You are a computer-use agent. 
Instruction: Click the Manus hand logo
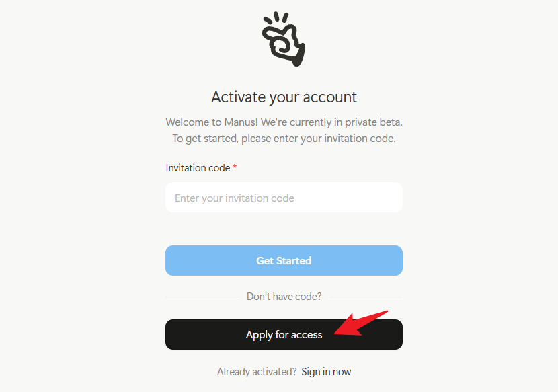284,39
